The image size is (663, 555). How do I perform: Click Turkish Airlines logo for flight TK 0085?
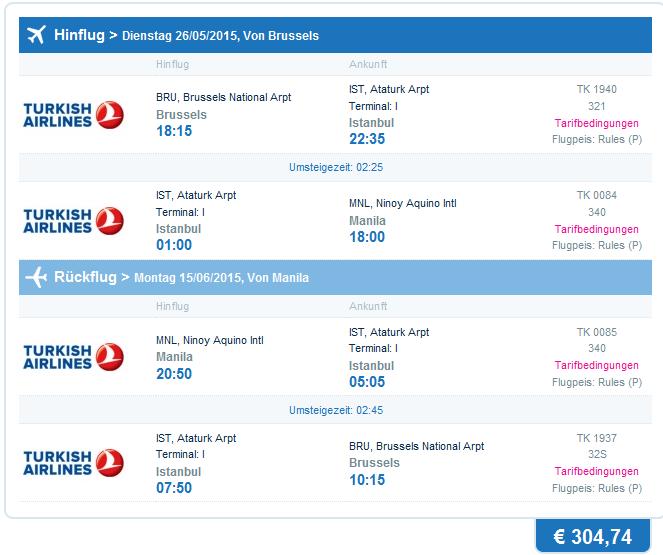(x=74, y=357)
